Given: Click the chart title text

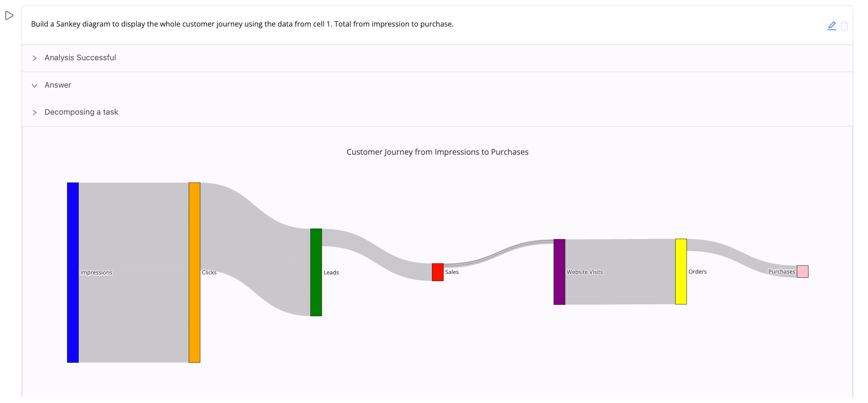Looking at the screenshot, I should point(437,152).
